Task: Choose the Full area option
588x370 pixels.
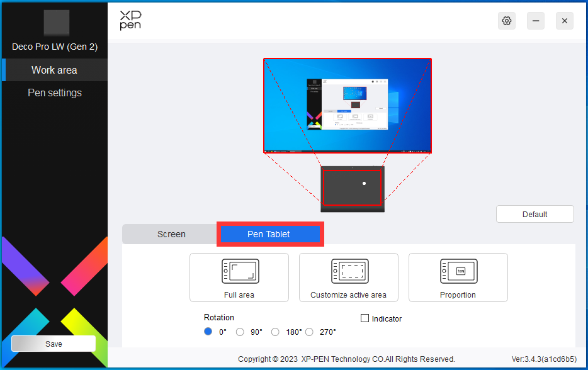Action: pos(239,277)
